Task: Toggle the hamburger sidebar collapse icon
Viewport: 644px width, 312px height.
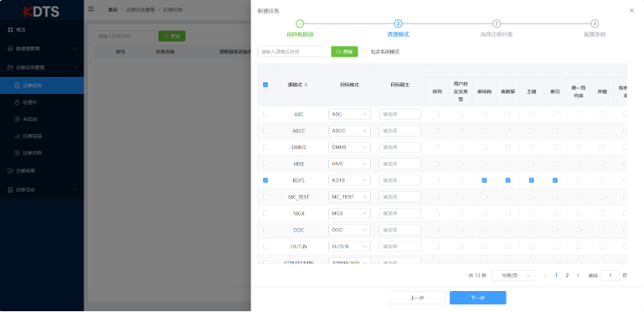Action: (92, 9)
